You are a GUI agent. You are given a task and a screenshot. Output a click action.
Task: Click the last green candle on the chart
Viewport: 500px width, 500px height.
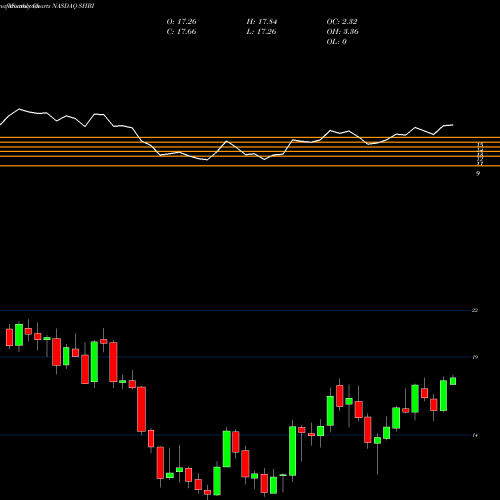click(453, 381)
